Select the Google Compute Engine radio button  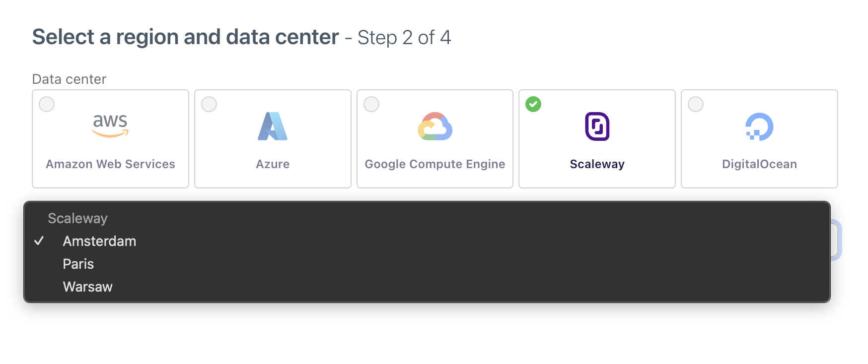(371, 104)
